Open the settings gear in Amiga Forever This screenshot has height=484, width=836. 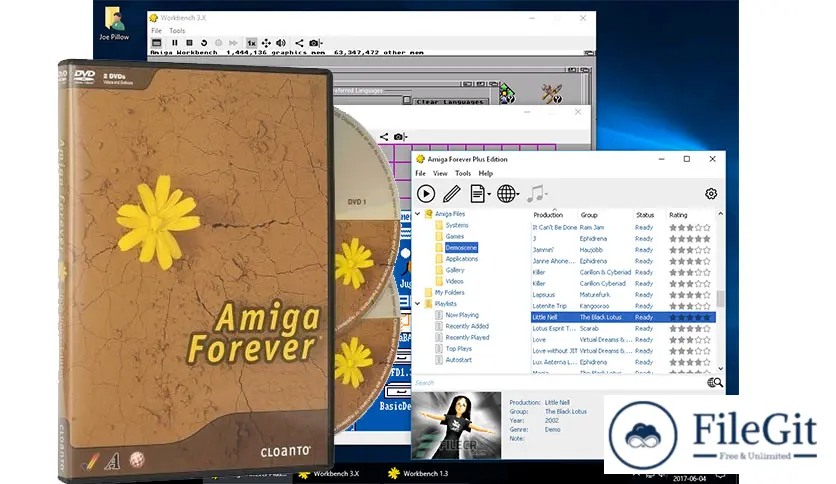pyautogui.click(x=711, y=194)
